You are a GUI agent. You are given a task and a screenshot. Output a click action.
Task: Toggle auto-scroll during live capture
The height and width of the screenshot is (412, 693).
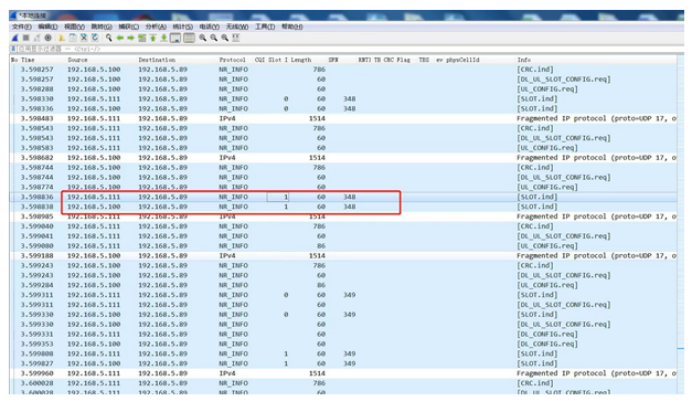[x=175, y=37]
